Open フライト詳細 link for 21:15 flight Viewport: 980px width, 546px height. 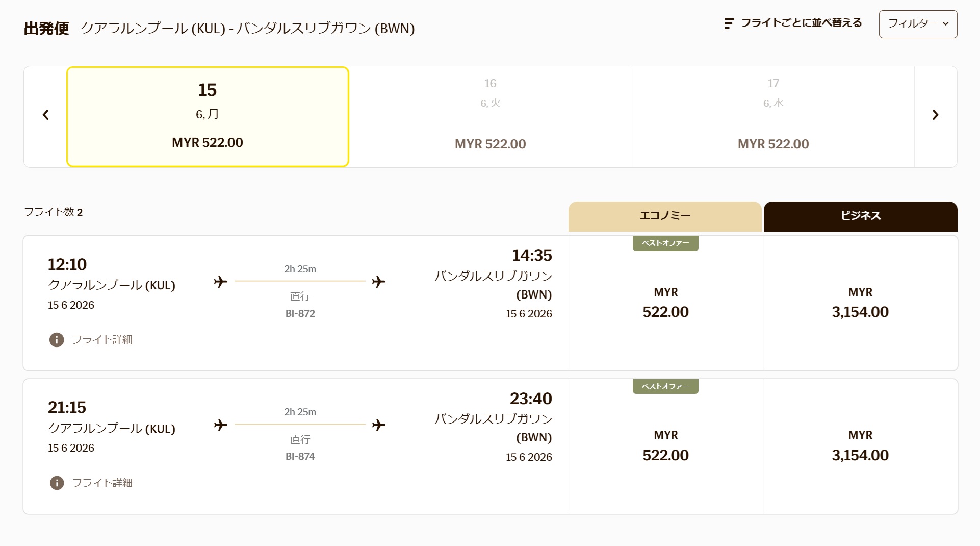[x=102, y=483]
